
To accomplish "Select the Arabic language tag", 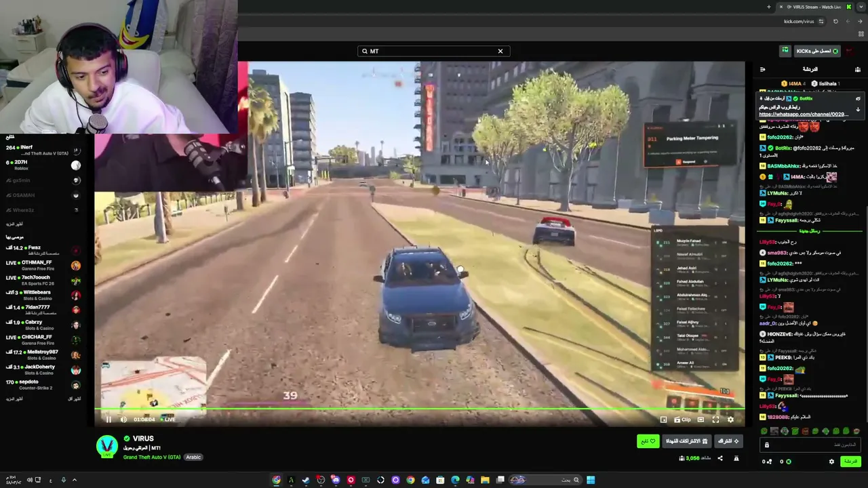I will click(193, 457).
